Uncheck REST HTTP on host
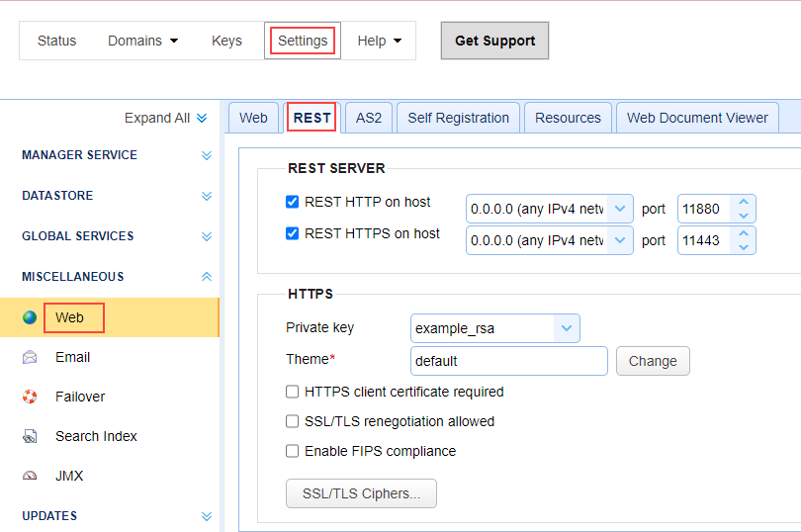The image size is (801, 532). tap(292, 202)
